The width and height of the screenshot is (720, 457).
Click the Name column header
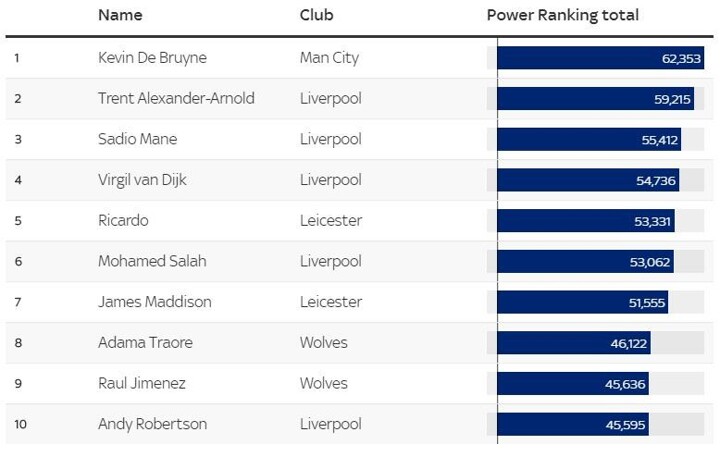pos(120,16)
